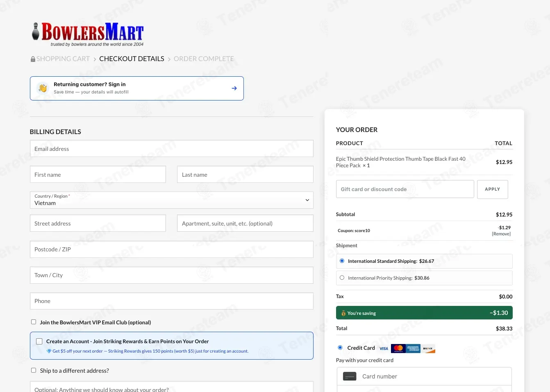Click the Last name field
This screenshot has height=392, width=550.
(245, 174)
